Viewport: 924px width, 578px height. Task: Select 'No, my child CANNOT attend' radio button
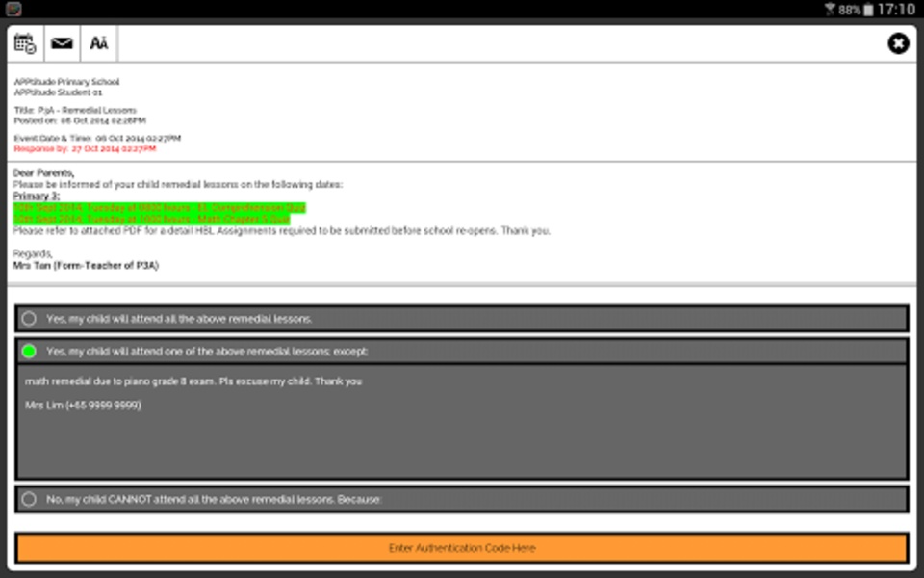coord(29,500)
